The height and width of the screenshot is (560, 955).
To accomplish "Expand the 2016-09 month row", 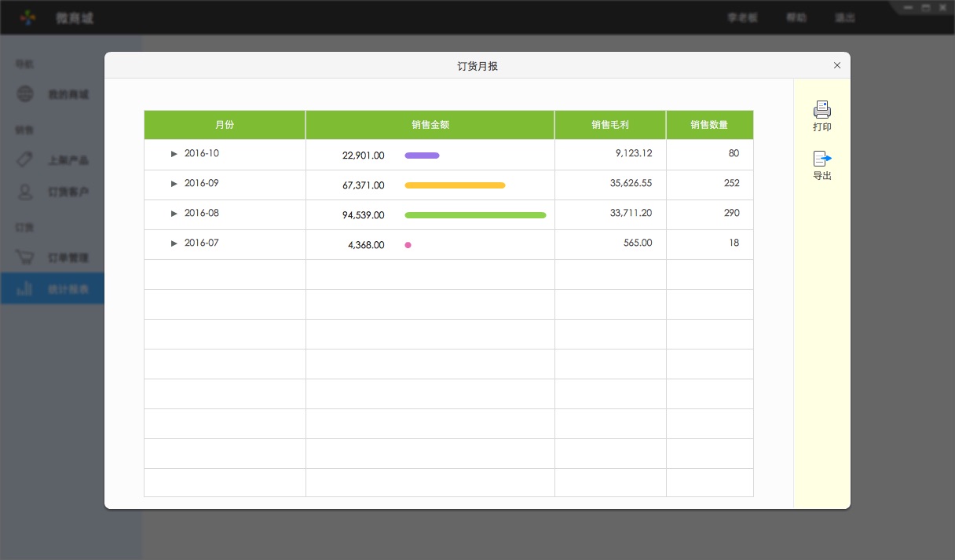I will pos(174,184).
